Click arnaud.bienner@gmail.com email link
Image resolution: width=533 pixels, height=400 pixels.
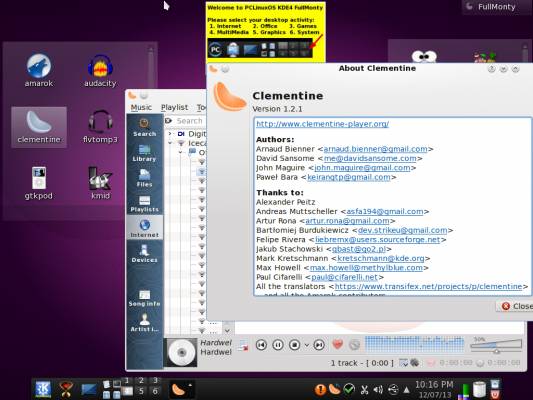click(375, 149)
